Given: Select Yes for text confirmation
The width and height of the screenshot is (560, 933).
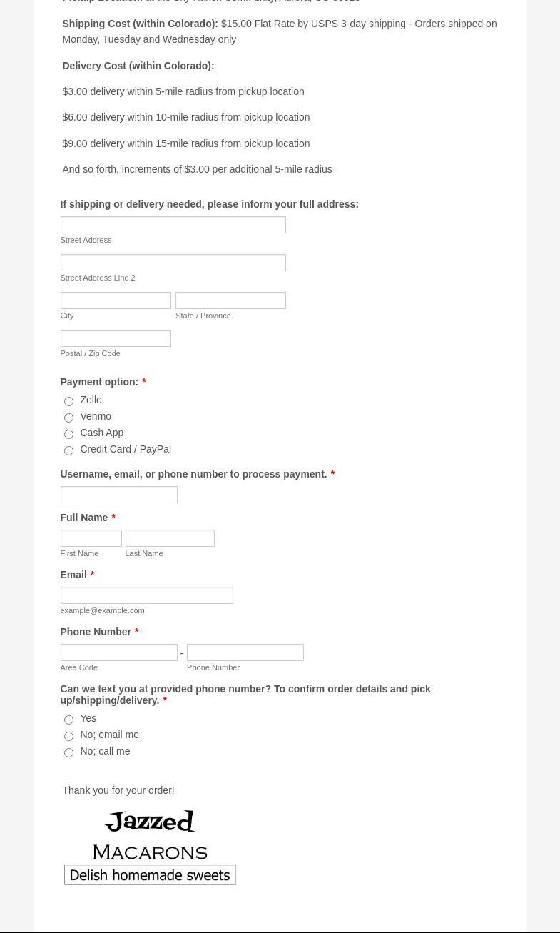Looking at the screenshot, I should tap(68, 720).
